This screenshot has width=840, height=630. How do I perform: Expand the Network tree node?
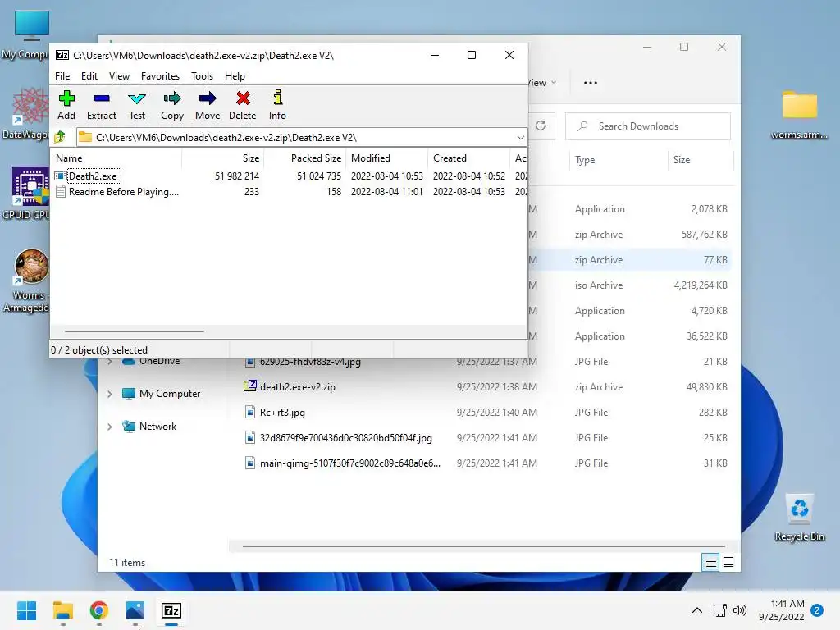(x=110, y=427)
